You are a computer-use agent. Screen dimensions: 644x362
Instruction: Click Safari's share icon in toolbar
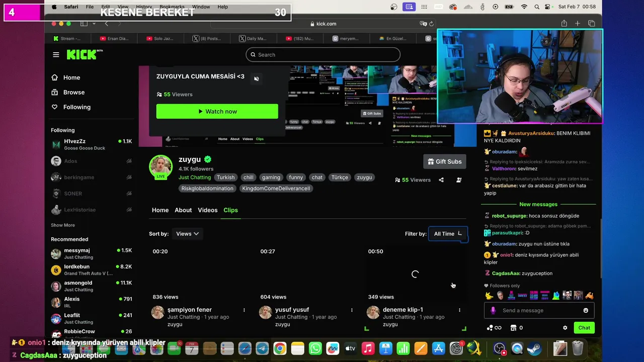564,24
